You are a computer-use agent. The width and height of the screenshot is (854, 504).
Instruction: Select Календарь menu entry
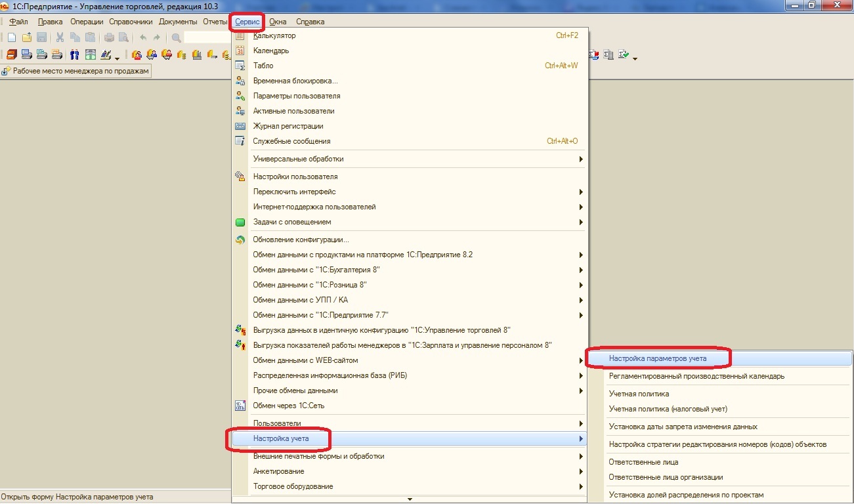pos(410,51)
